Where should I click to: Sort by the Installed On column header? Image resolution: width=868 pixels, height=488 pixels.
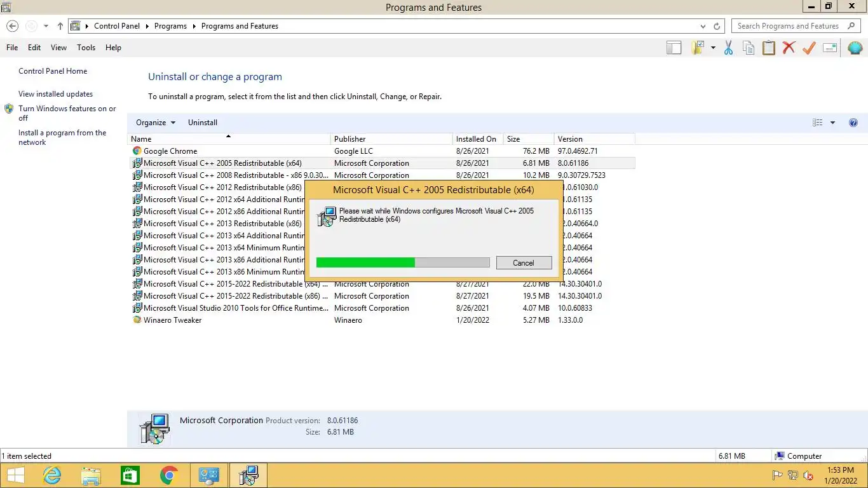pyautogui.click(x=478, y=139)
